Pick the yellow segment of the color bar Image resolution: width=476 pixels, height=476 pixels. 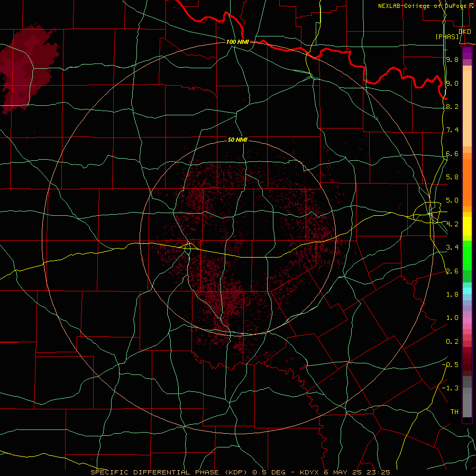467,226
